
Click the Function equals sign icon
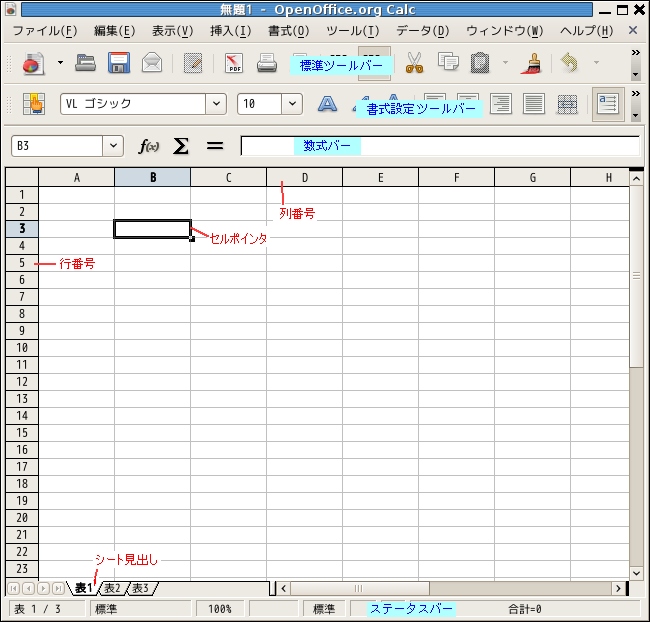click(x=215, y=146)
